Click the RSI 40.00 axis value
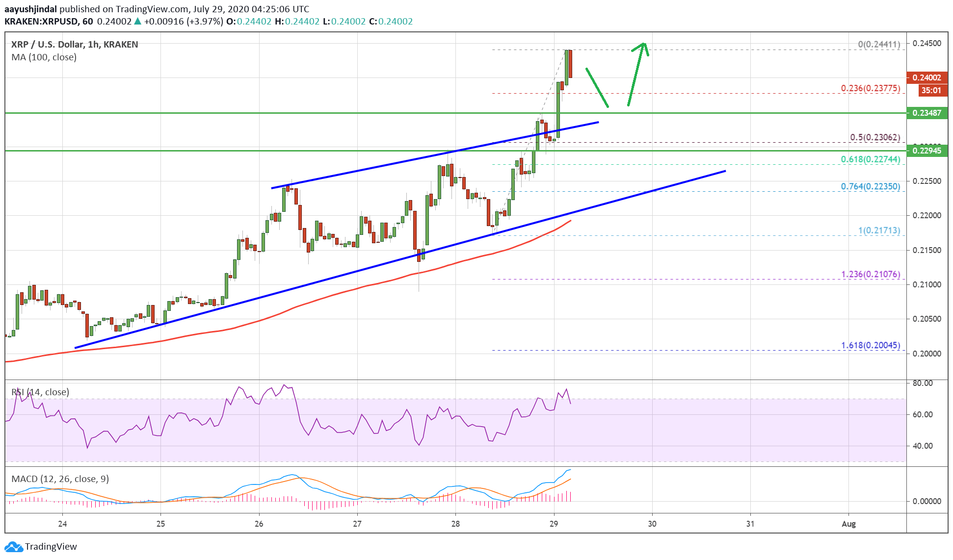The height and width of the screenshot is (560, 953). 923,446
